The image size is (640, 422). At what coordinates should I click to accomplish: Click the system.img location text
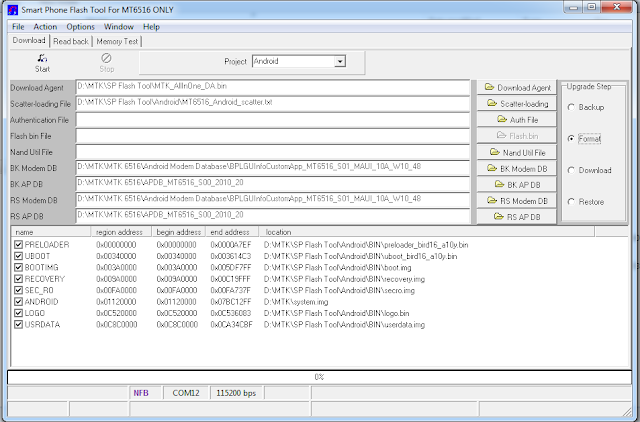click(296, 302)
